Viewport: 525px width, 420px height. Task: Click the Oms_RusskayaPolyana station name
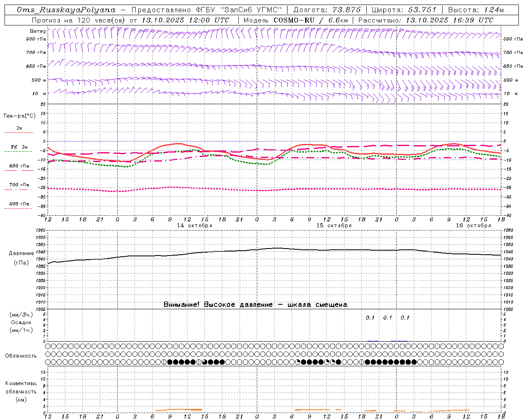tap(66, 10)
